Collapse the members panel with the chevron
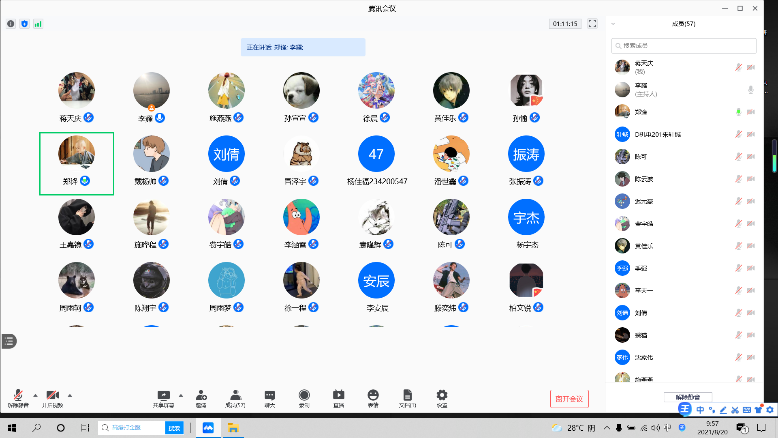The width and height of the screenshot is (778, 438). 613,23
